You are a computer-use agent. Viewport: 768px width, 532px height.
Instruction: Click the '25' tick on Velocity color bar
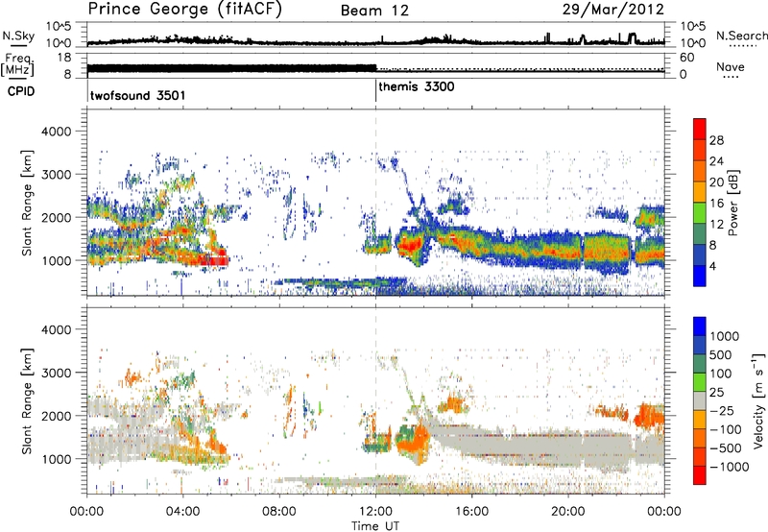click(x=717, y=393)
